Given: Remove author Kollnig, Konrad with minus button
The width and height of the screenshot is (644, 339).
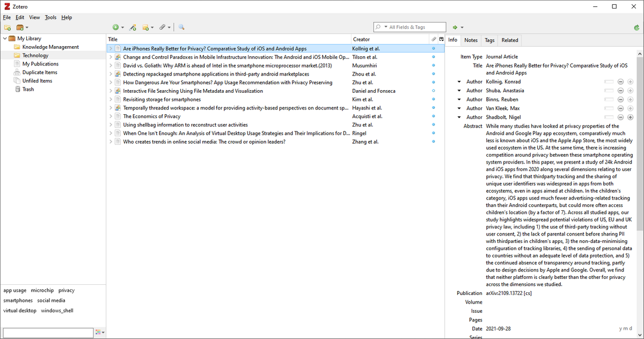Looking at the screenshot, I should 620,82.
